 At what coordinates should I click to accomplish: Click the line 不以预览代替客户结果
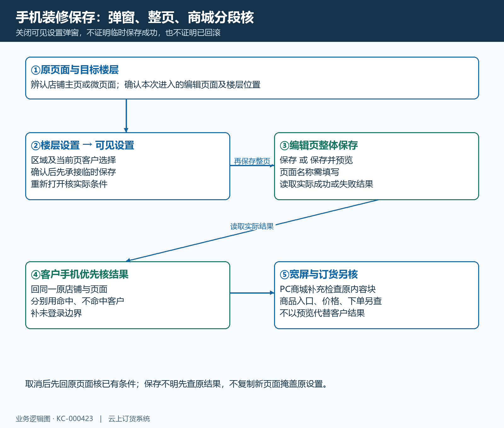(x=322, y=313)
